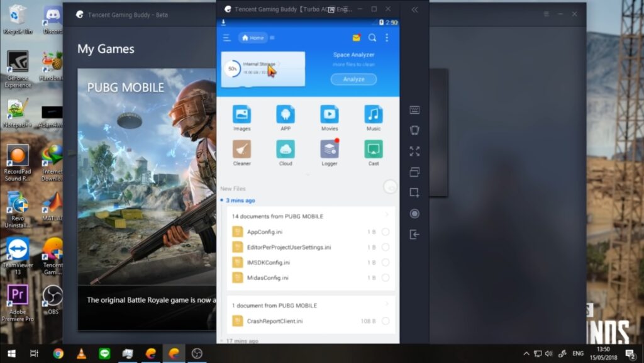Click the search magnifier icon

tap(372, 38)
